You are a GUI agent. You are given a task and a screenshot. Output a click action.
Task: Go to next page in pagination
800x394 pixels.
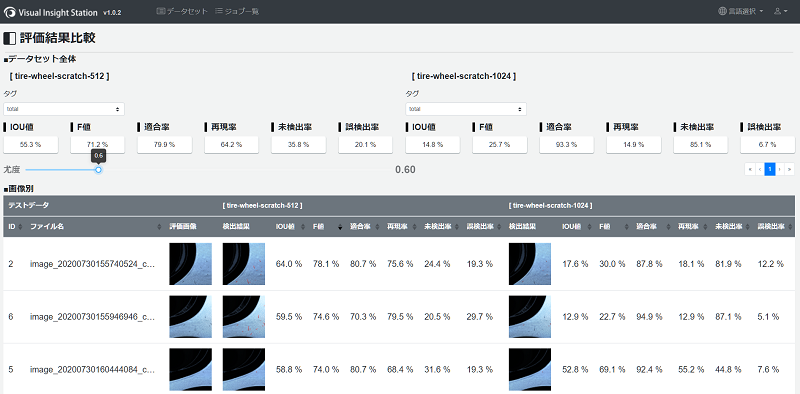click(780, 169)
